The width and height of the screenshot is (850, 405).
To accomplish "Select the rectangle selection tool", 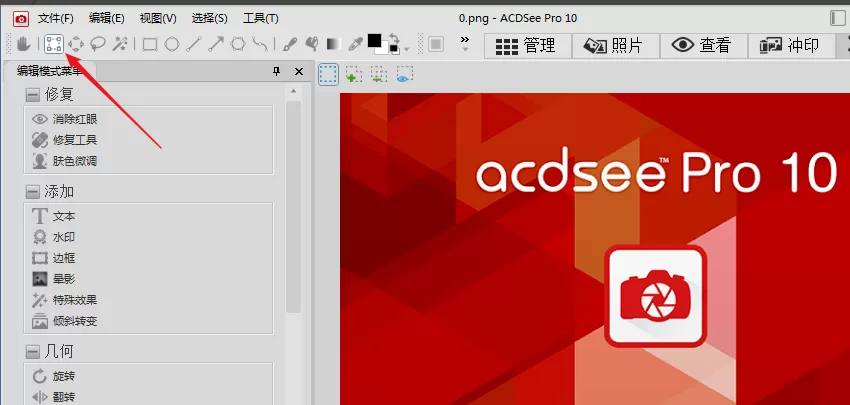I will (x=54, y=44).
